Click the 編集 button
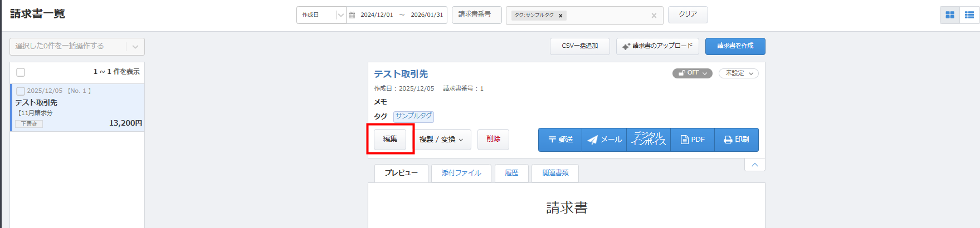The width and height of the screenshot is (980, 228). click(x=390, y=139)
